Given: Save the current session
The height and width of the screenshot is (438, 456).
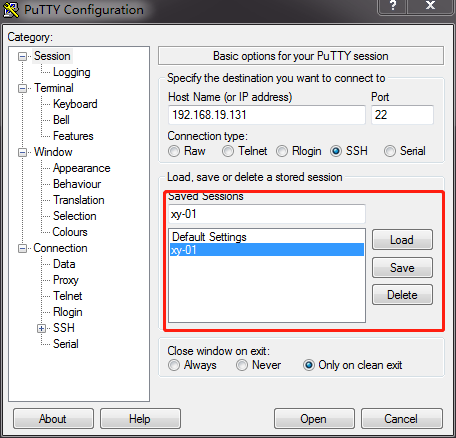Looking at the screenshot, I should point(402,268).
